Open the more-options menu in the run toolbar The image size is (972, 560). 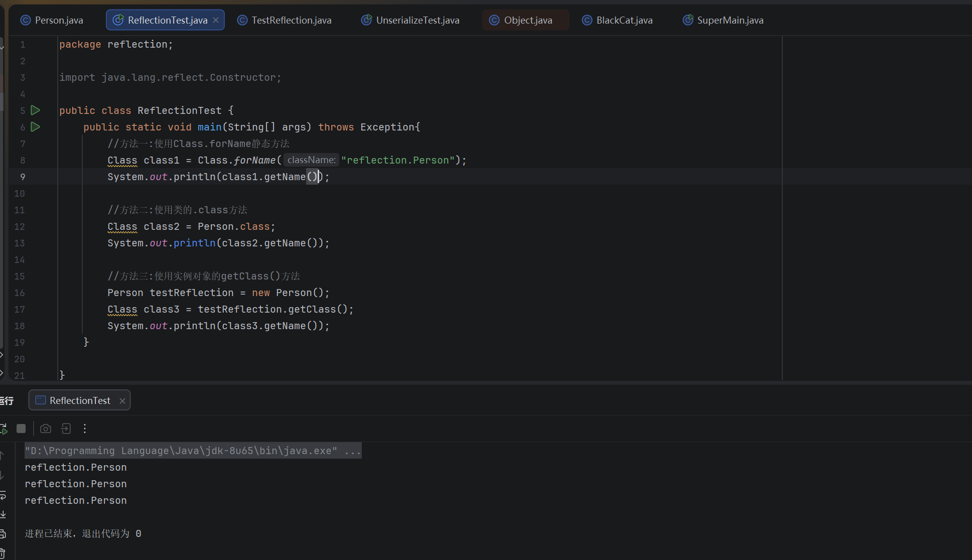(x=85, y=429)
